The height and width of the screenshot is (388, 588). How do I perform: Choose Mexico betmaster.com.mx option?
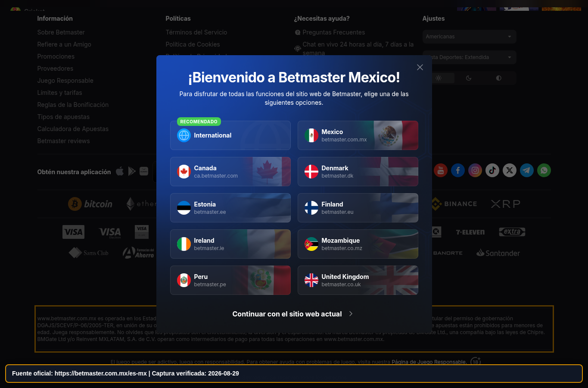coord(358,135)
